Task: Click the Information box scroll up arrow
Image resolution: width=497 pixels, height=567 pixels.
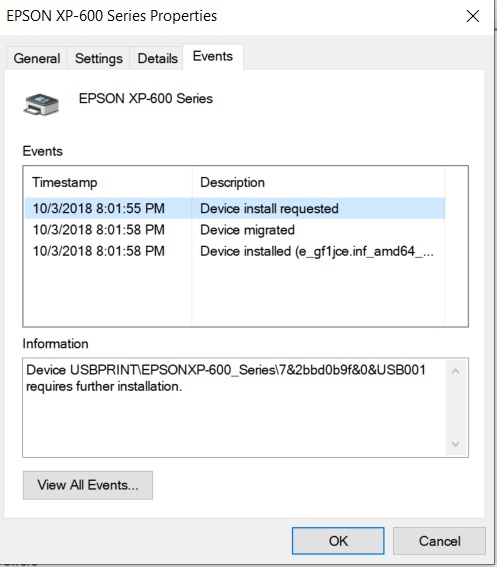Action: tap(456, 371)
